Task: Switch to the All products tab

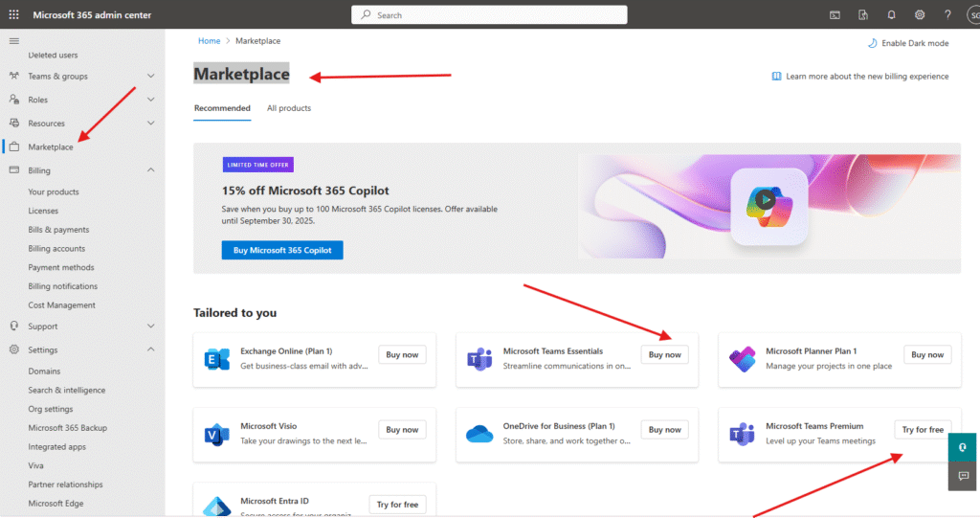Action: point(289,108)
